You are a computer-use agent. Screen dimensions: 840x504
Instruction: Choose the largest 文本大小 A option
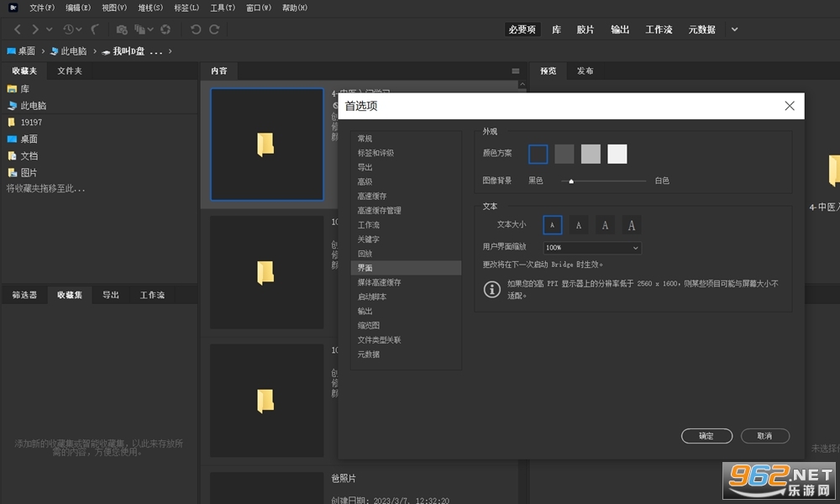632,225
